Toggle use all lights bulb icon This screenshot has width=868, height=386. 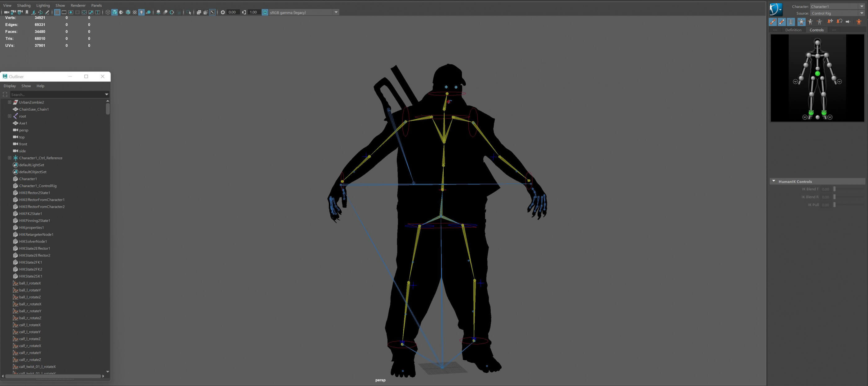[x=142, y=12]
